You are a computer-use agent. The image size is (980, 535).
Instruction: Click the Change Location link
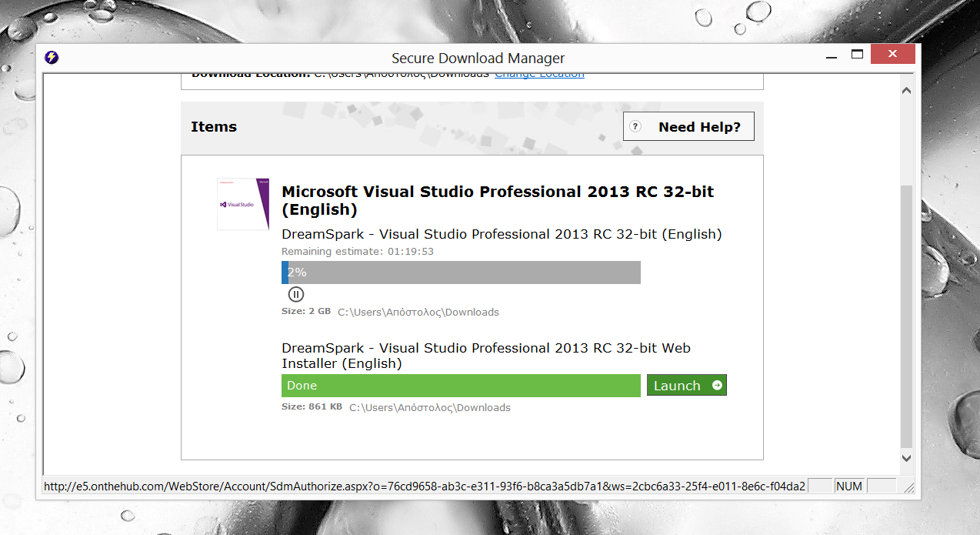[539, 74]
